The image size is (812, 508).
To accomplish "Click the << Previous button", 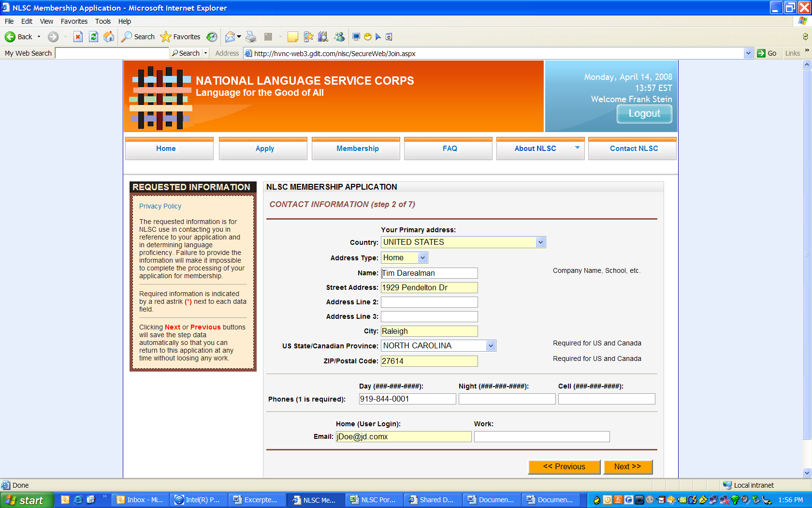I will pos(564,467).
